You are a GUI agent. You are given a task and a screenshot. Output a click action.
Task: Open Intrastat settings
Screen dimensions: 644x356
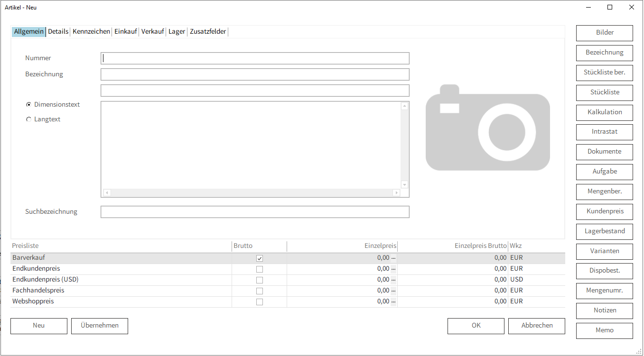[605, 132]
